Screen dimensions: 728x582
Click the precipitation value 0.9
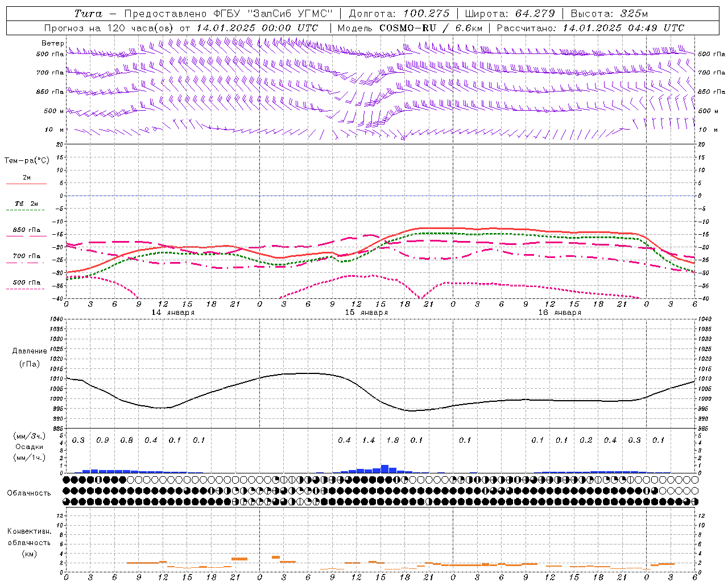coord(102,440)
